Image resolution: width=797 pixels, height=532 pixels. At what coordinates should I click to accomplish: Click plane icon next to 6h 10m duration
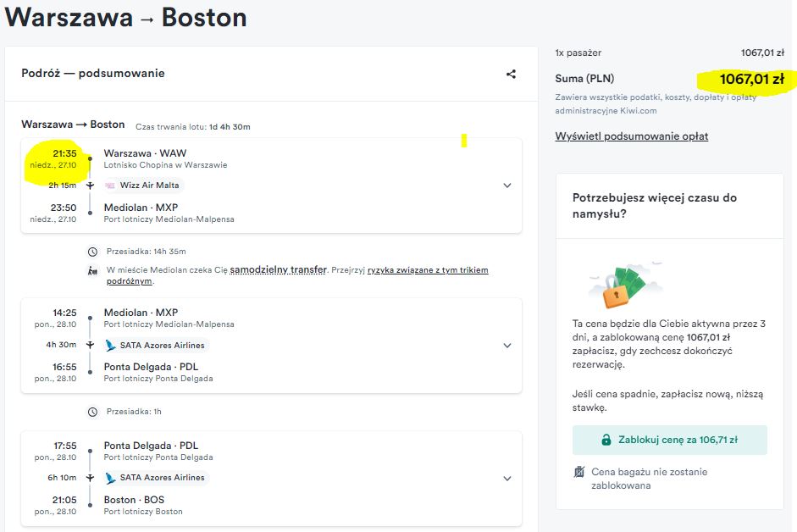(90, 478)
